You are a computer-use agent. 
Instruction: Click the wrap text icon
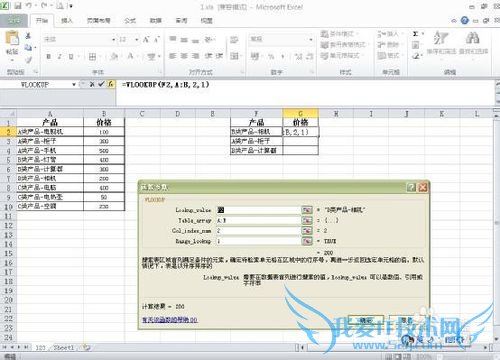click(x=234, y=40)
